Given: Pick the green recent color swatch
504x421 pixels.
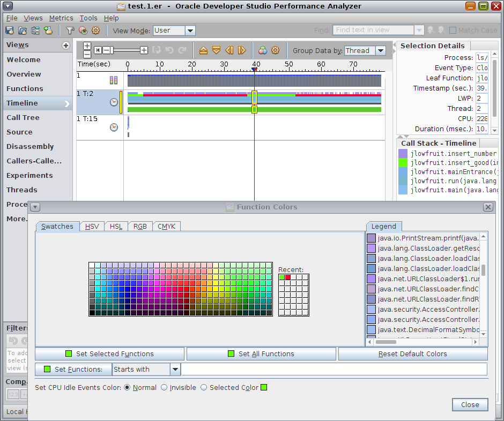Looking at the screenshot, I should click(282, 277).
